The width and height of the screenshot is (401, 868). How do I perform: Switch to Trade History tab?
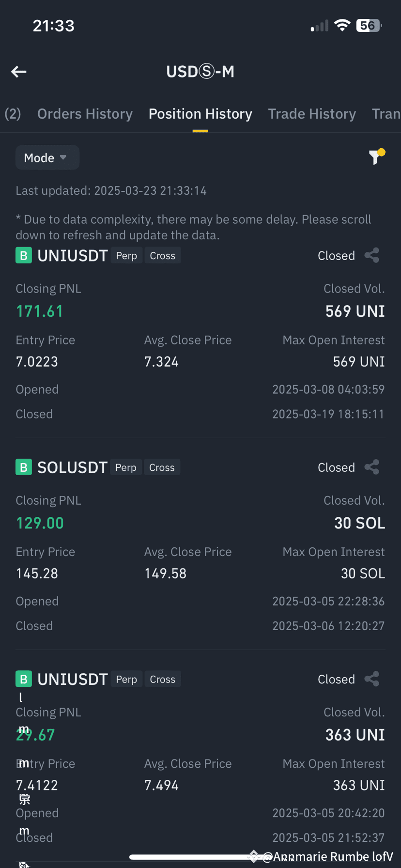(312, 114)
